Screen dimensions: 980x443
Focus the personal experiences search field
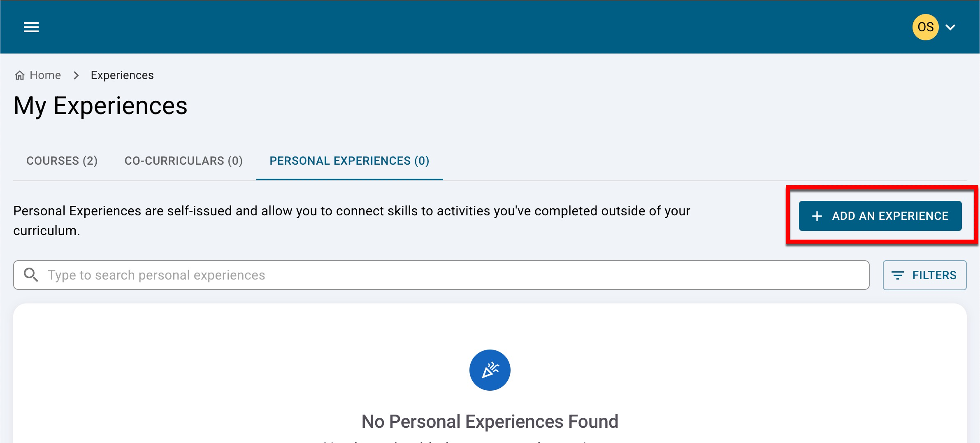[453, 275]
